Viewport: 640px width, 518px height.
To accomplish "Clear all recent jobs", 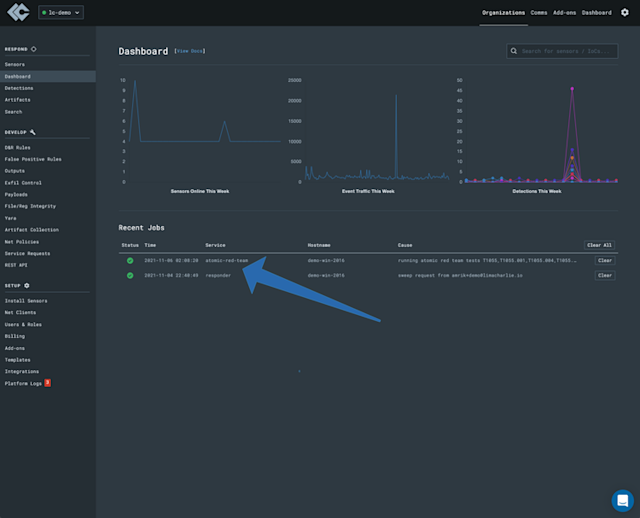I will pos(599,245).
